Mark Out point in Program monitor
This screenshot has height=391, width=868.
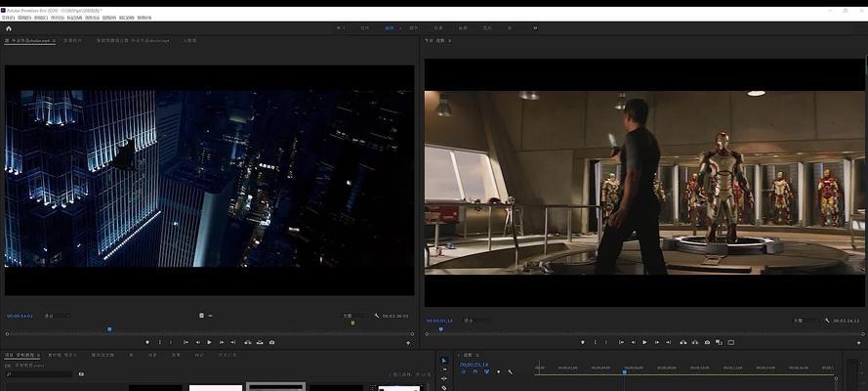pos(606,342)
